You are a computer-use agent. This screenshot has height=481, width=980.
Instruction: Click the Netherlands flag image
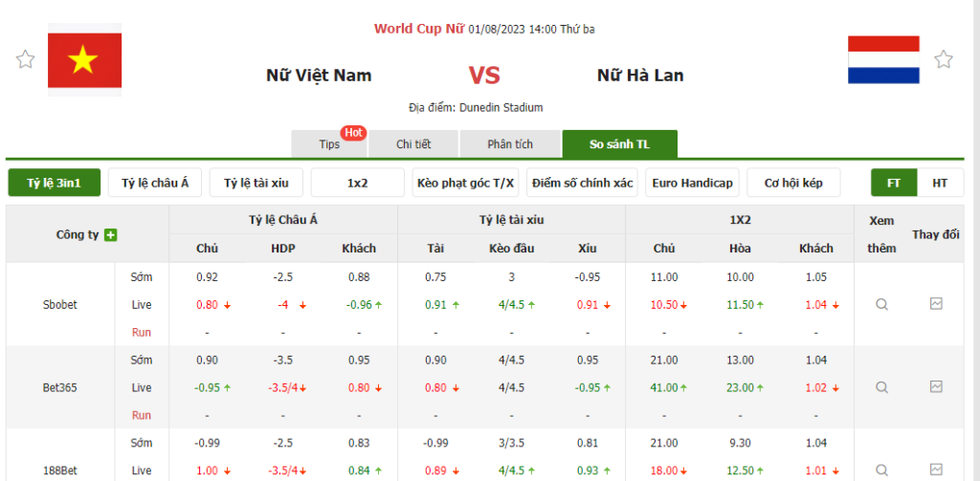tap(883, 60)
